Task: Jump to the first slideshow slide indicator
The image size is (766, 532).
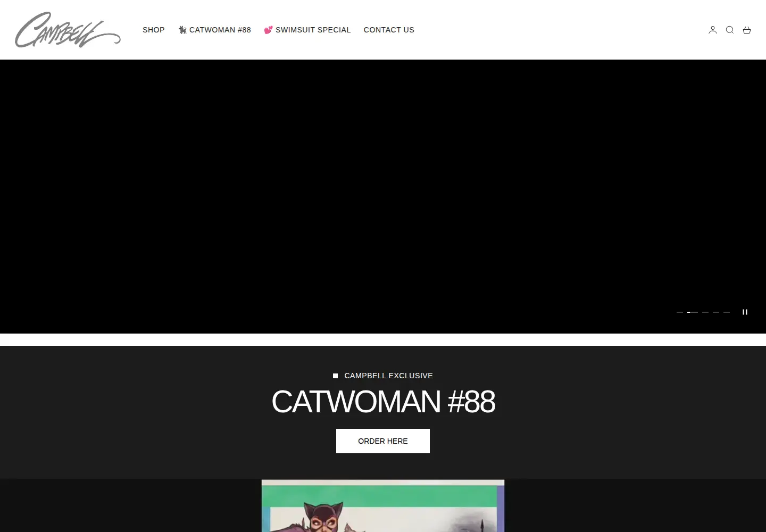Action: pyautogui.click(x=680, y=312)
